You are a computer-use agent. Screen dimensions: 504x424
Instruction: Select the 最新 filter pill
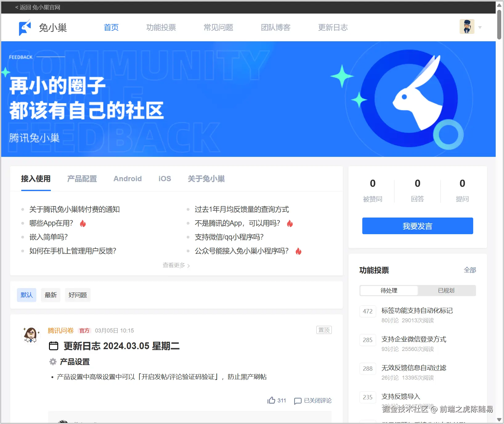[51, 295]
